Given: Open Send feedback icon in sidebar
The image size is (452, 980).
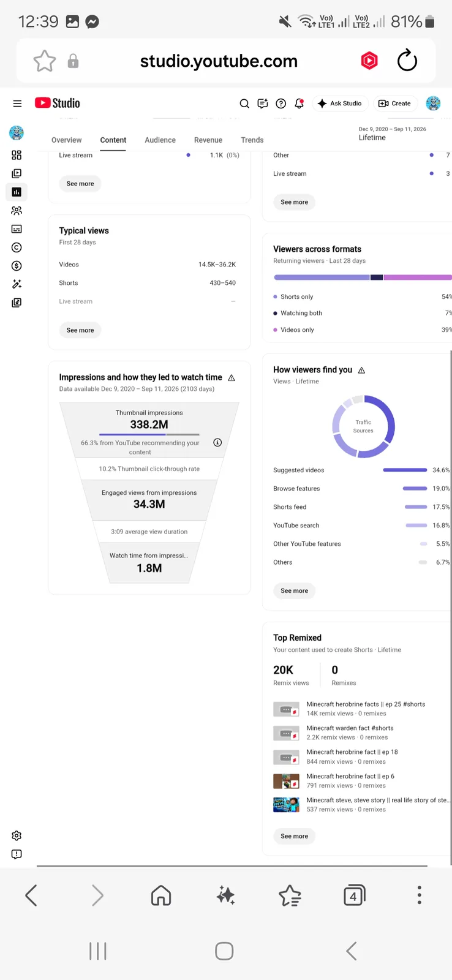Looking at the screenshot, I should (x=17, y=854).
